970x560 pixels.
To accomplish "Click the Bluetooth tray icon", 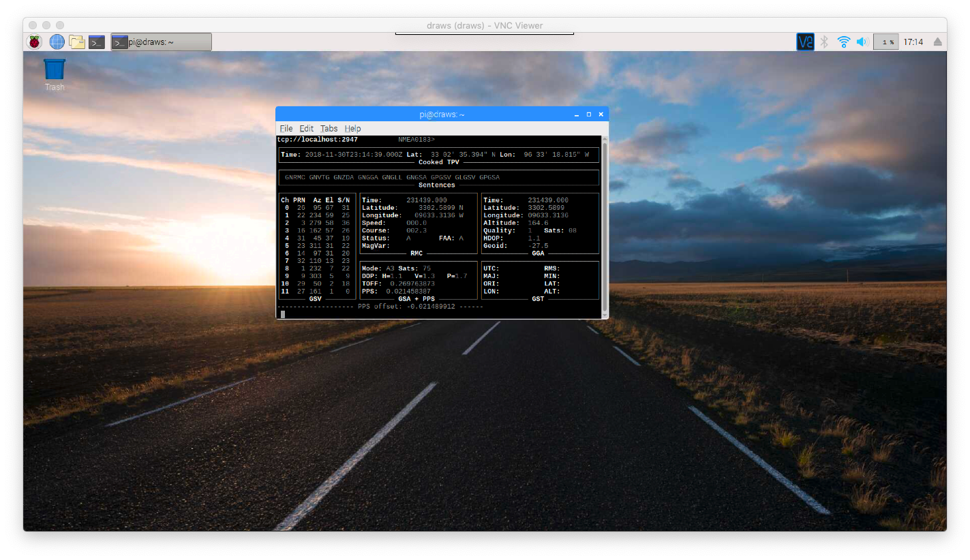I will coord(823,42).
